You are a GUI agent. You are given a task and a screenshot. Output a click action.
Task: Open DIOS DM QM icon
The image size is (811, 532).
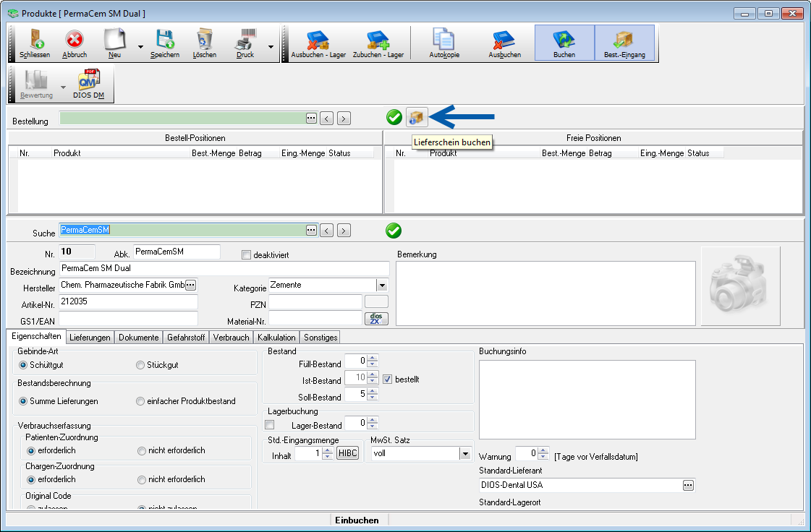(88, 84)
